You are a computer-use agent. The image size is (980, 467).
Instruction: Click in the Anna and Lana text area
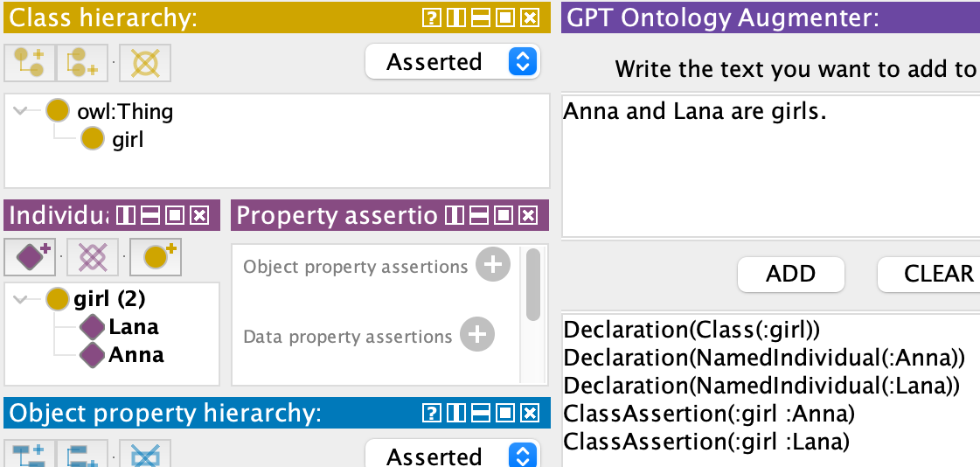point(771,166)
